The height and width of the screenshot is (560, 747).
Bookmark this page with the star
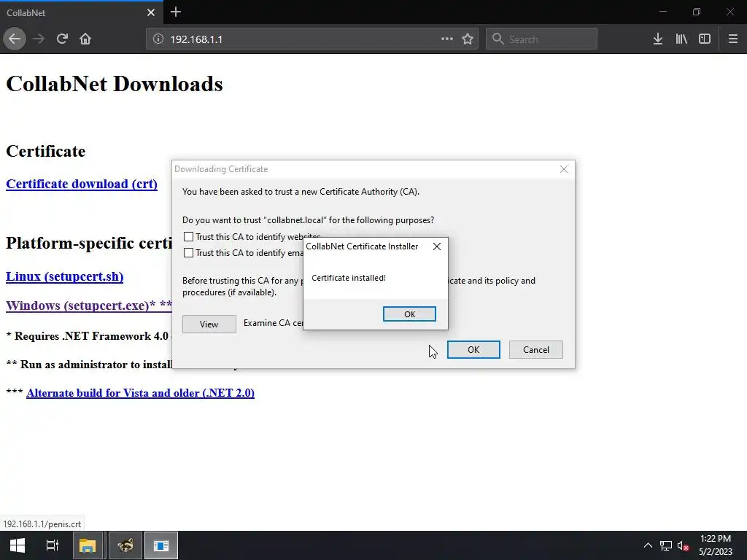(468, 39)
